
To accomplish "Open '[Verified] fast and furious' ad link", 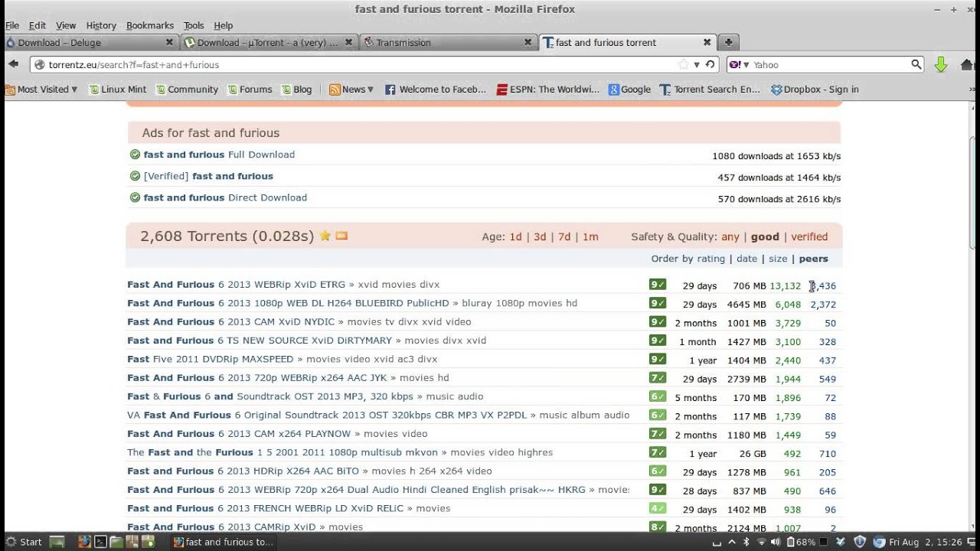I will tap(208, 176).
